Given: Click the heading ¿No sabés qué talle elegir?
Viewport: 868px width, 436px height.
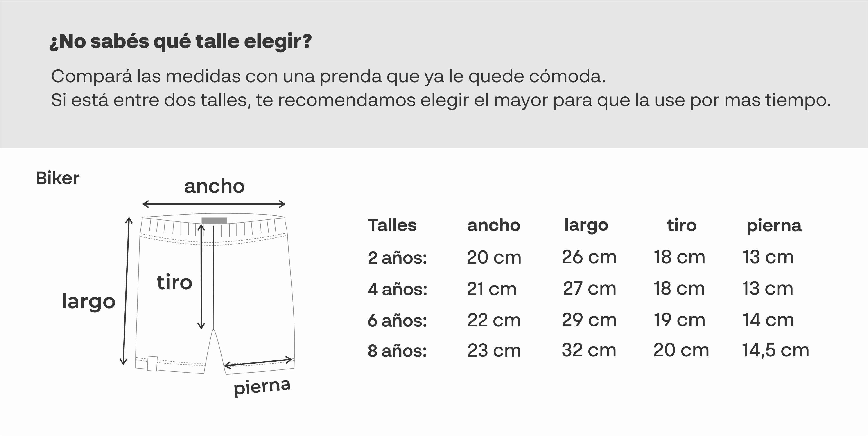Looking at the screenshot, I should point(180,41).
